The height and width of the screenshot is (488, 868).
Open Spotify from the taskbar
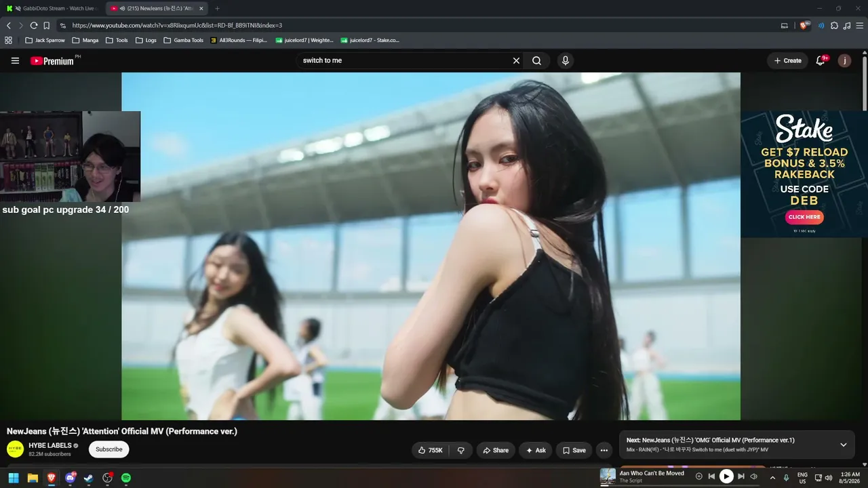126,478
